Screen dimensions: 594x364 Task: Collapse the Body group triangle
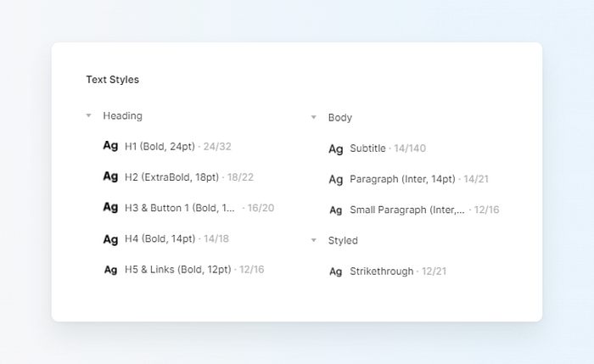(x=314, y=117)
